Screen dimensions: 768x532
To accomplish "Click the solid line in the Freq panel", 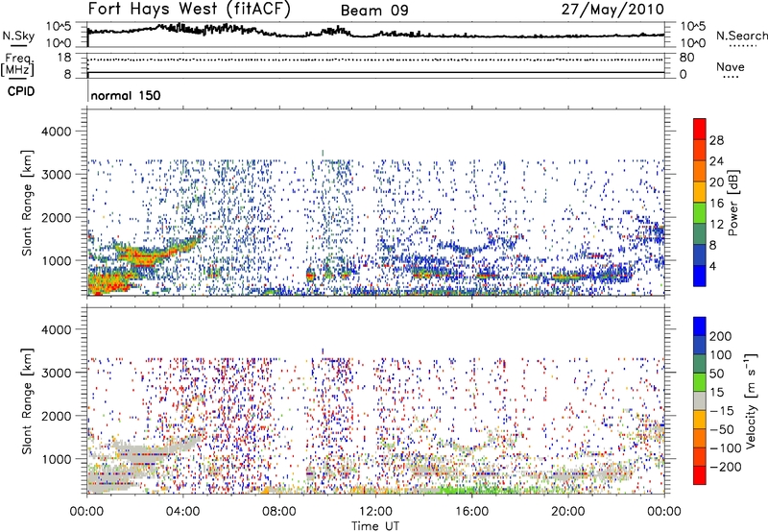I will point(375,72).
